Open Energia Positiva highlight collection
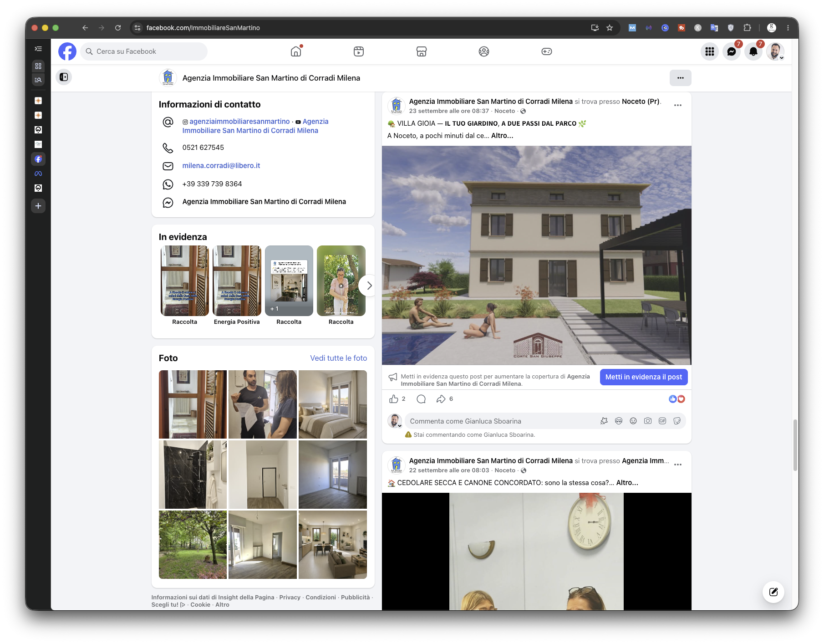The image size is (824, 644). click(237, 285)
